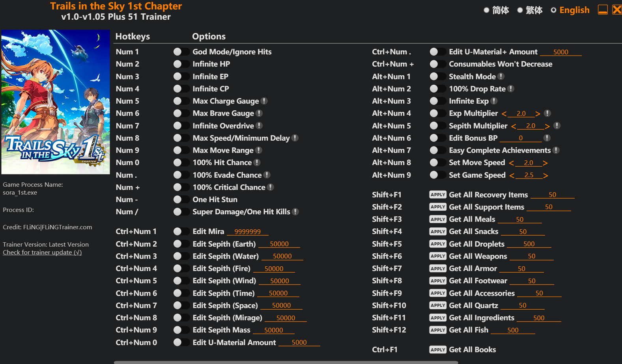Viewport: 622px width, 364px height.
Task: Switch on Set Game Speed
Action: (438, 175)
